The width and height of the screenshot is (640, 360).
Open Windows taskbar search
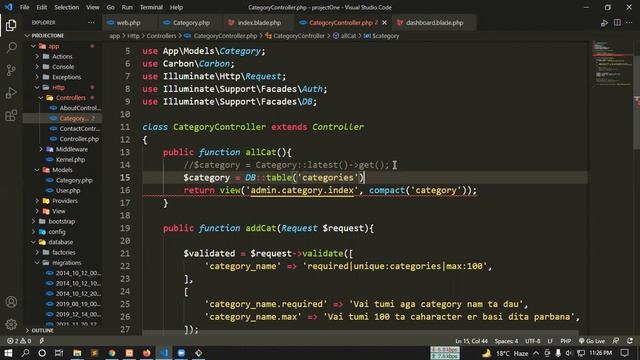pyautogui.click(x=25, y=353)
